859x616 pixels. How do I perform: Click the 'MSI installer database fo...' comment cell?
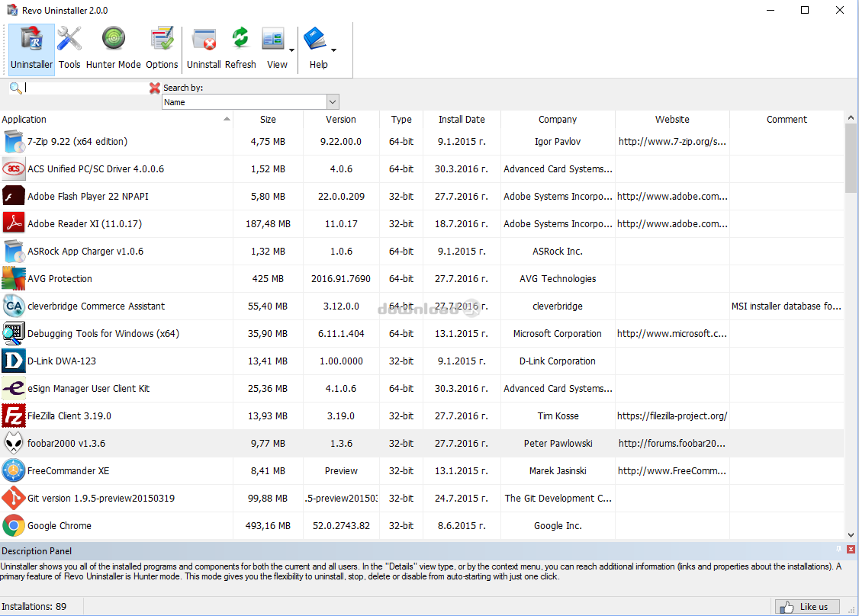[786, 306]
